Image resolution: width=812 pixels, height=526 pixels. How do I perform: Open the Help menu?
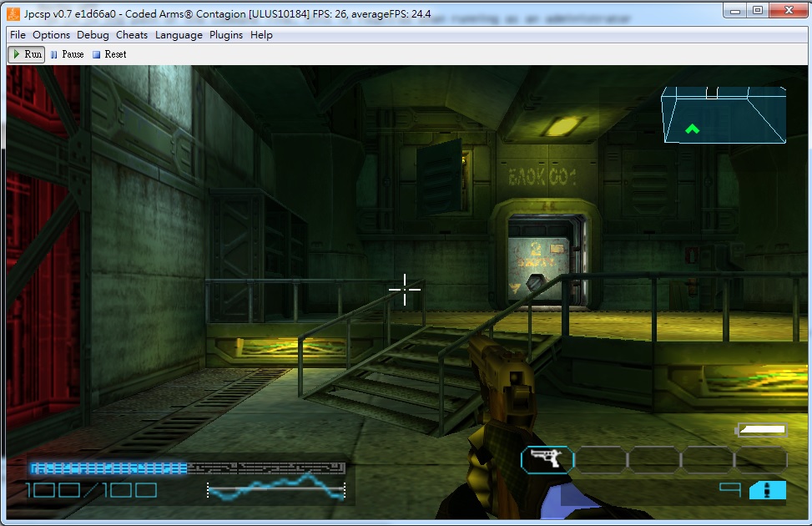click(261, 35)
